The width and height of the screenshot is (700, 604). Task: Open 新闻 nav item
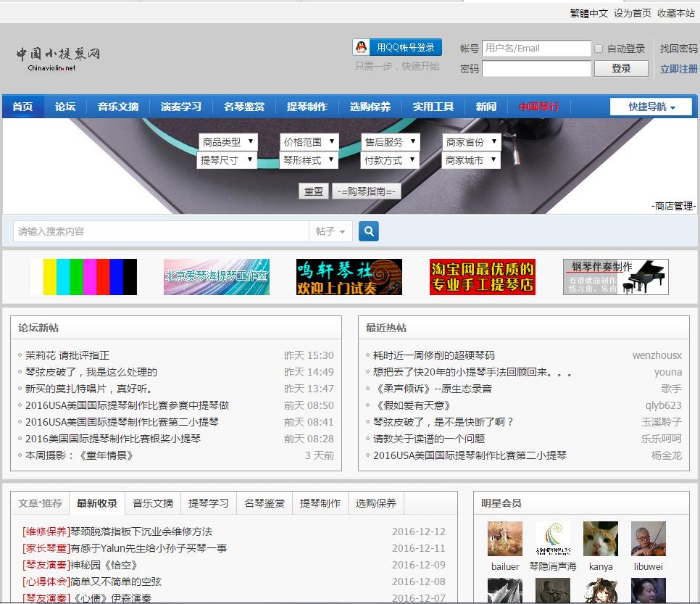tap(486, 107)
